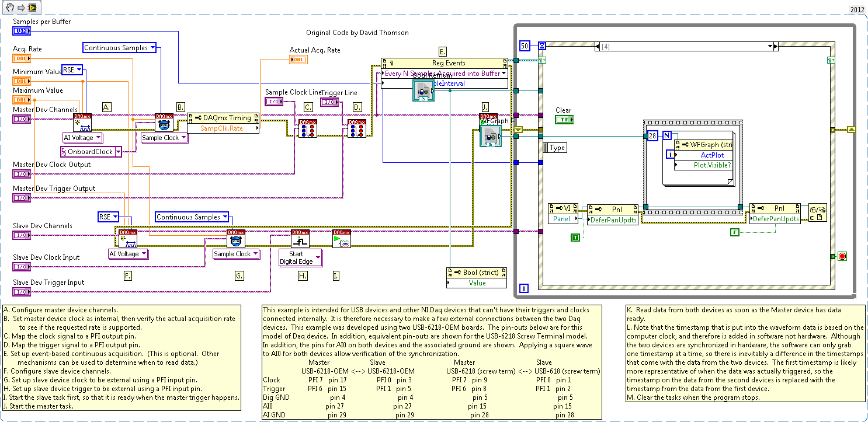
Task: Open the Continuous Samples dropdown
Action: pos(119,48)
